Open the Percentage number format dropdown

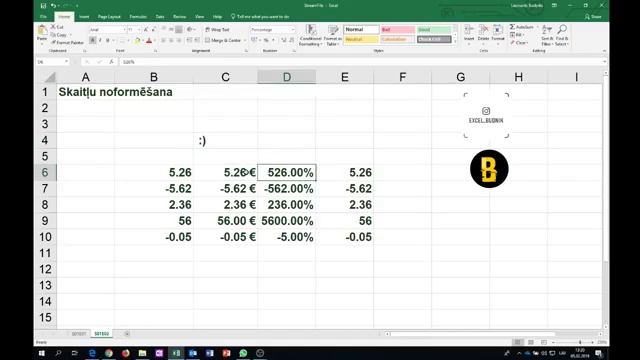point(292,30)
